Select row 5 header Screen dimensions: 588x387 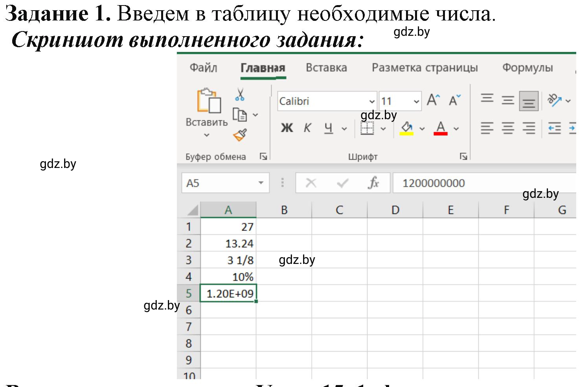[x=189, y=293]
